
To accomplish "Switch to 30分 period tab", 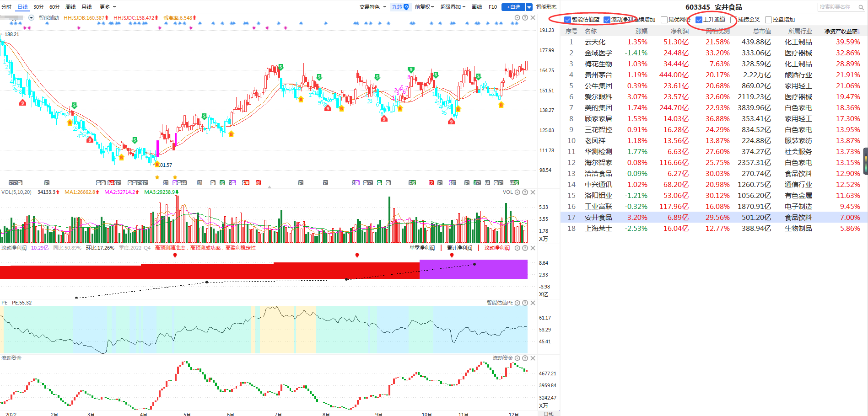I will point(38,7).
